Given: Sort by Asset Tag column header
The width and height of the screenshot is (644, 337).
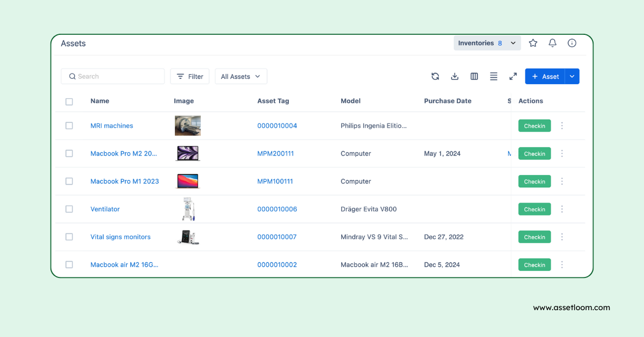Looking at the screenshot, I should 273,101.
